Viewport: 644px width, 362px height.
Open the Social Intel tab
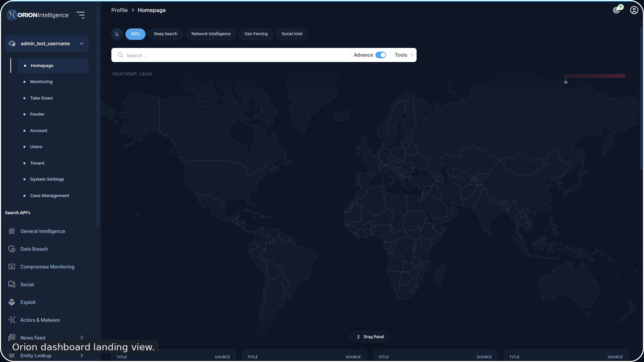click(292, 34)
